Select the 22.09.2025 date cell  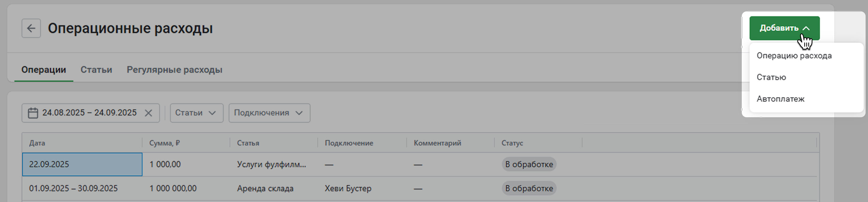tap(82, 164)
